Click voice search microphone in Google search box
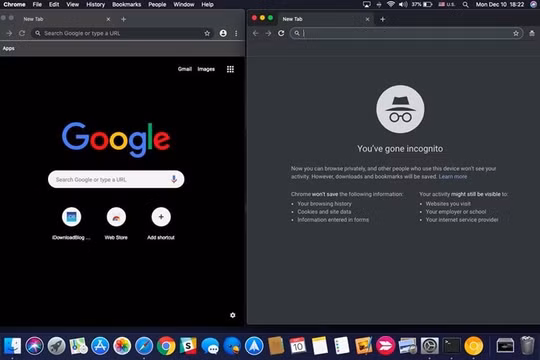This screenshot has height=360, width=540. (x=174, y=179)
